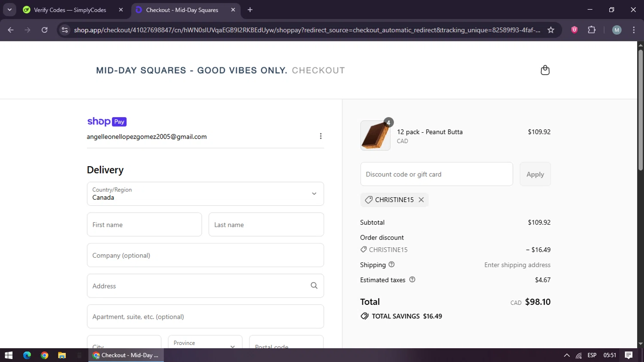Image resolution: width=644 pixels, height=362 pixels.
Task: Search address with magnifier icon
Action: point(314,286)
